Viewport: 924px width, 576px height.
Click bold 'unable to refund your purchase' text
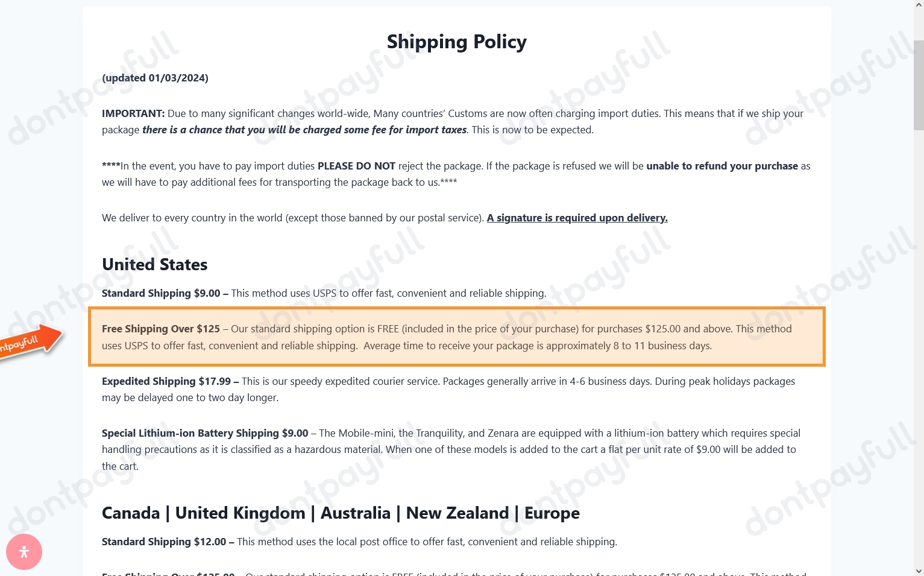pos(722,166)
